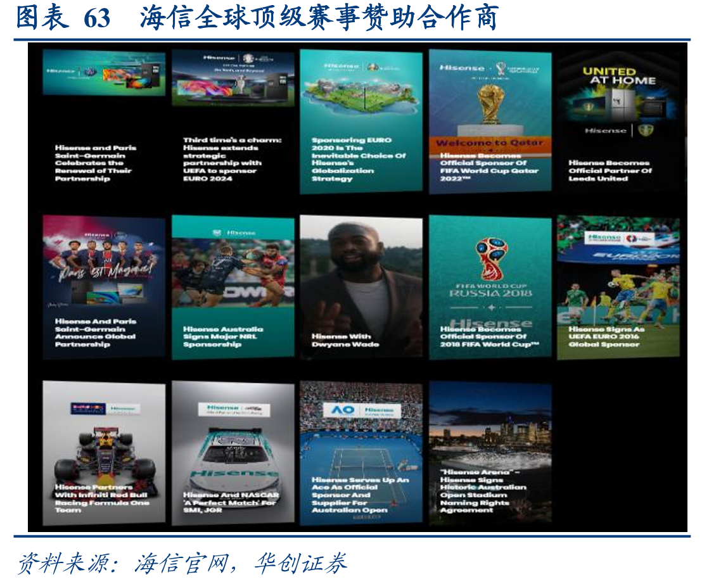Open the Hisense With Dwyane Wade card
Screen dimensions: 728x584
pos(361,286)
